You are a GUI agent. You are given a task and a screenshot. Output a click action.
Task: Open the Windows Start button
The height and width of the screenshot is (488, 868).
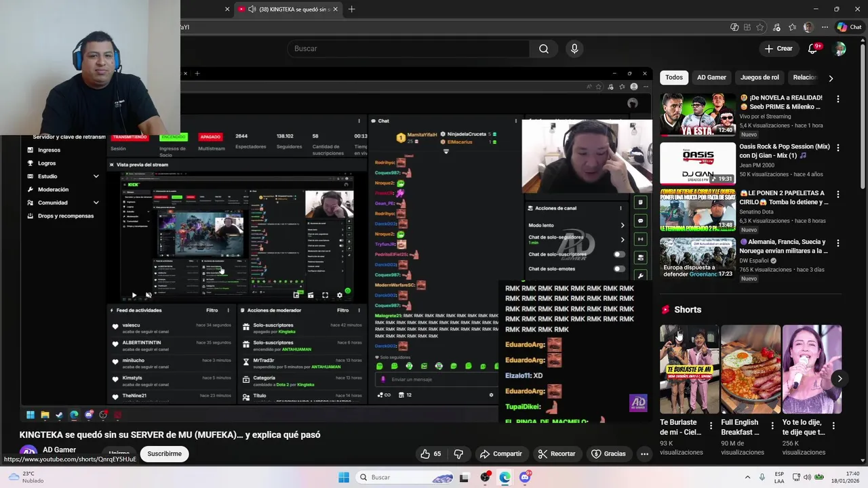pyautogui.click(x=344, y=477)
